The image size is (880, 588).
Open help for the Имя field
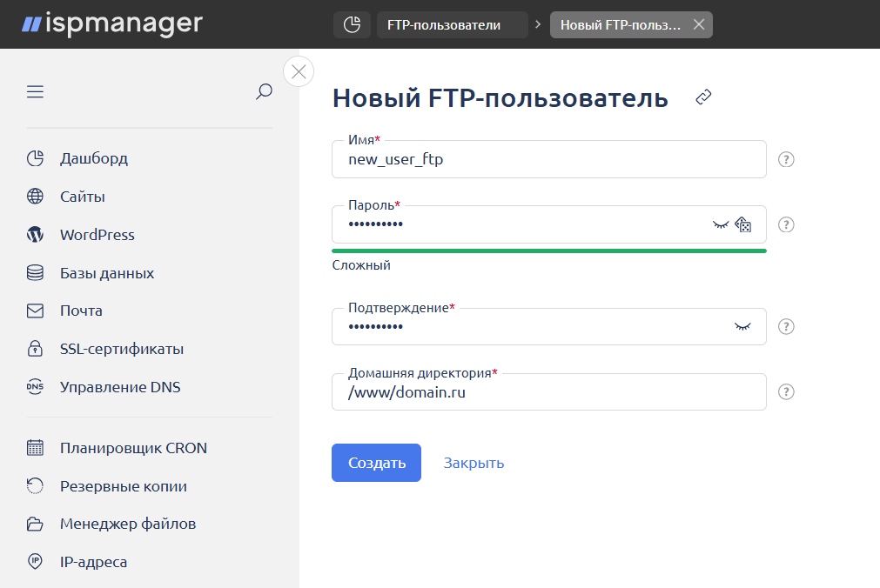(x=786, y=159)
